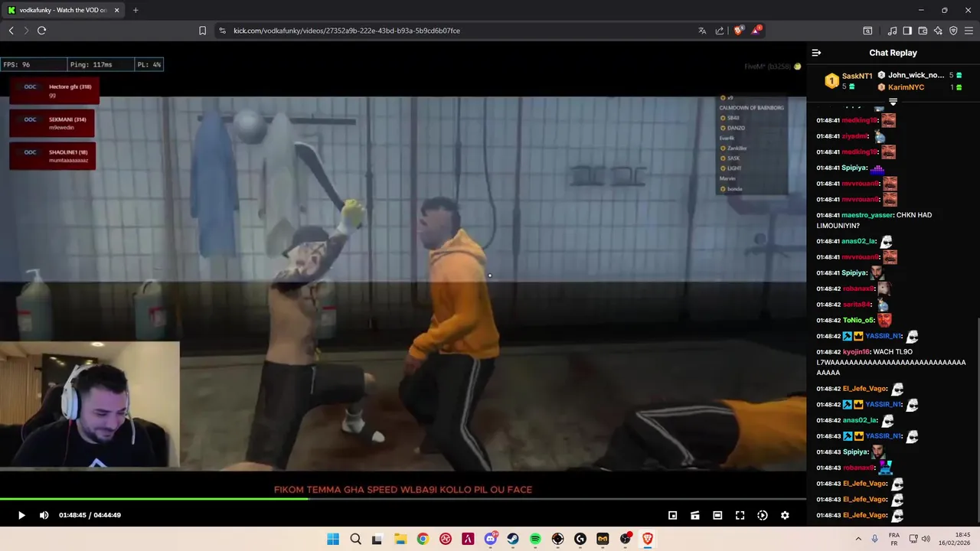
Task: Go forward with browser forward arrow
Action: pyautogui.click(x=25, y=31)
